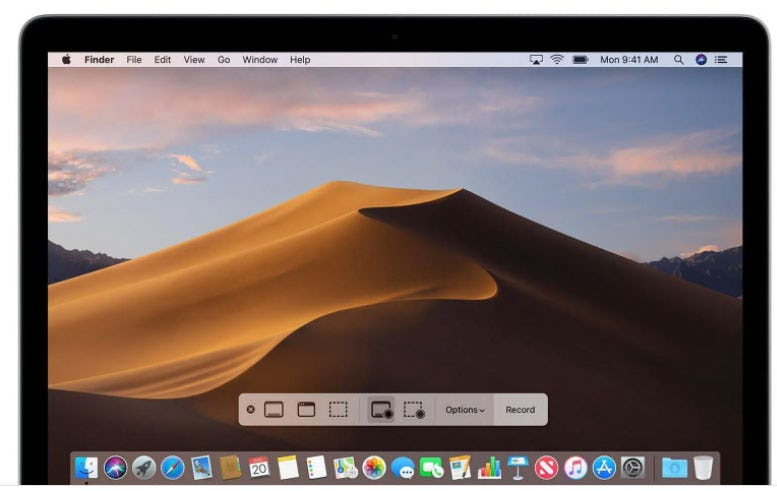The image size is (777, 491).
Task: Open the Go menu
Action: point(224,59)
